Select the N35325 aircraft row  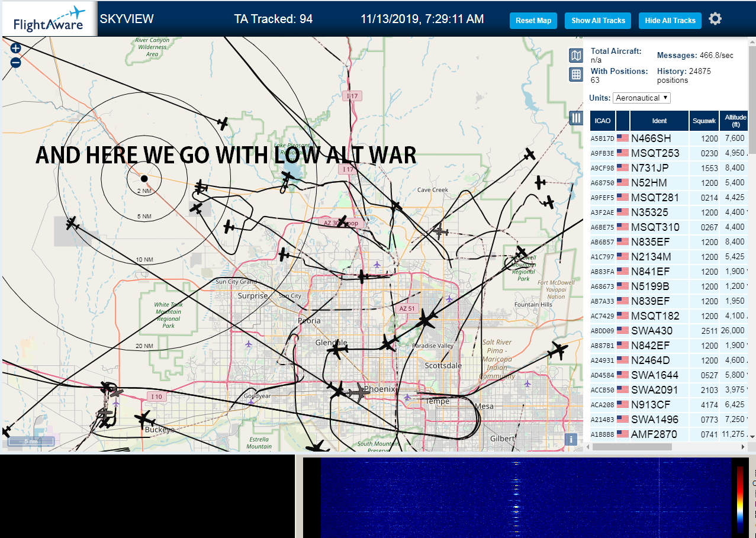click(x=670, y=212)
